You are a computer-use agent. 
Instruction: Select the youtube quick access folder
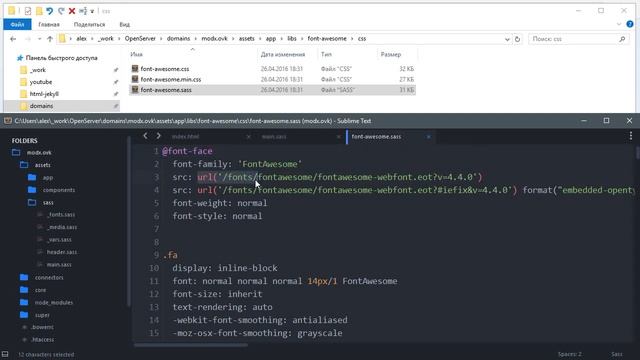click(x=41, y=82)
